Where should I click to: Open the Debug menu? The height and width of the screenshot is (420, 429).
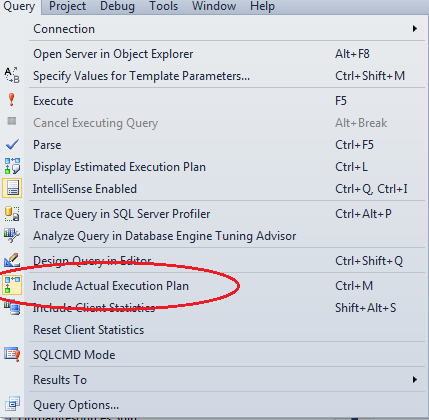[x=117, y=6]
